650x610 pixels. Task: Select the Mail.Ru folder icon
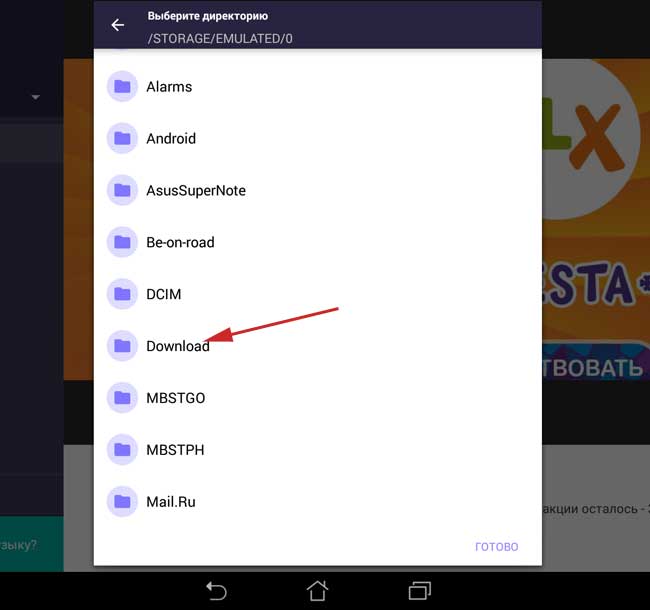122,502
